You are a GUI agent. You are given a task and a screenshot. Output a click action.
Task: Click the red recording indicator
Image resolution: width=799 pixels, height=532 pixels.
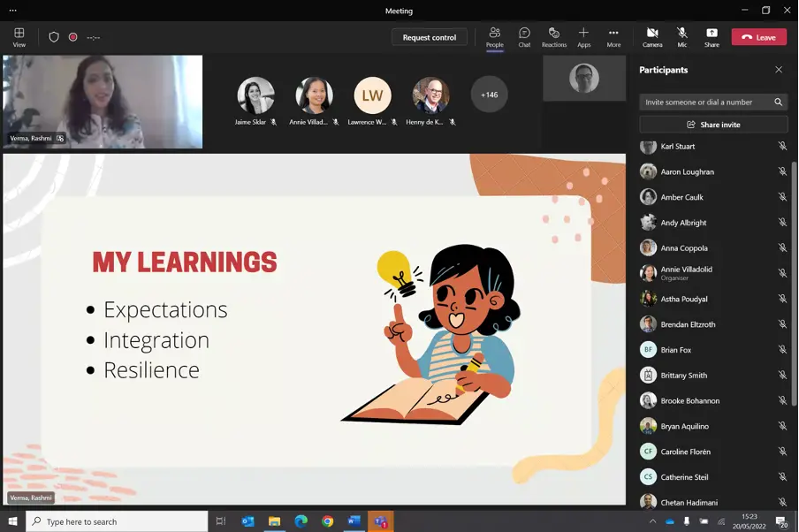coord(72,37)
